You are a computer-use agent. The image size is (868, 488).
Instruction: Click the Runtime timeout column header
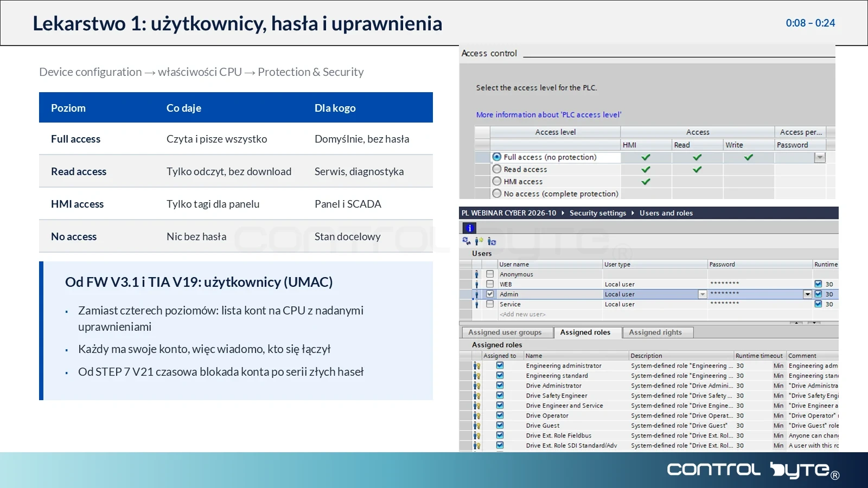pos(759,356)
